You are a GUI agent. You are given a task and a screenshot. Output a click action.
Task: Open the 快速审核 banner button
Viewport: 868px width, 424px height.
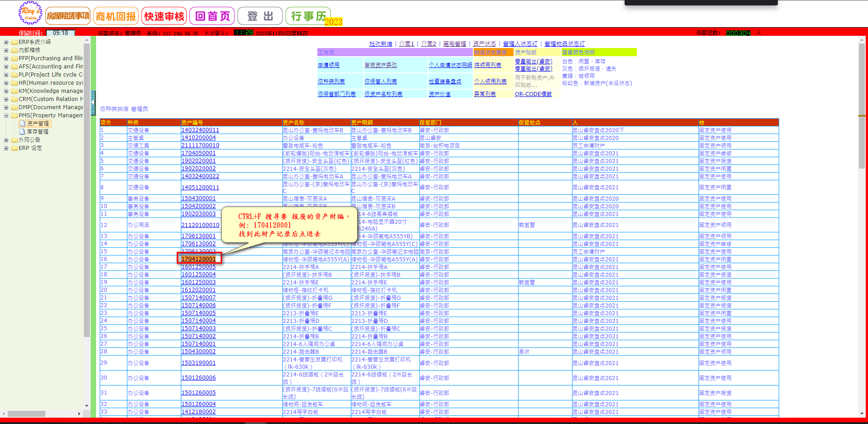(164, 16)
